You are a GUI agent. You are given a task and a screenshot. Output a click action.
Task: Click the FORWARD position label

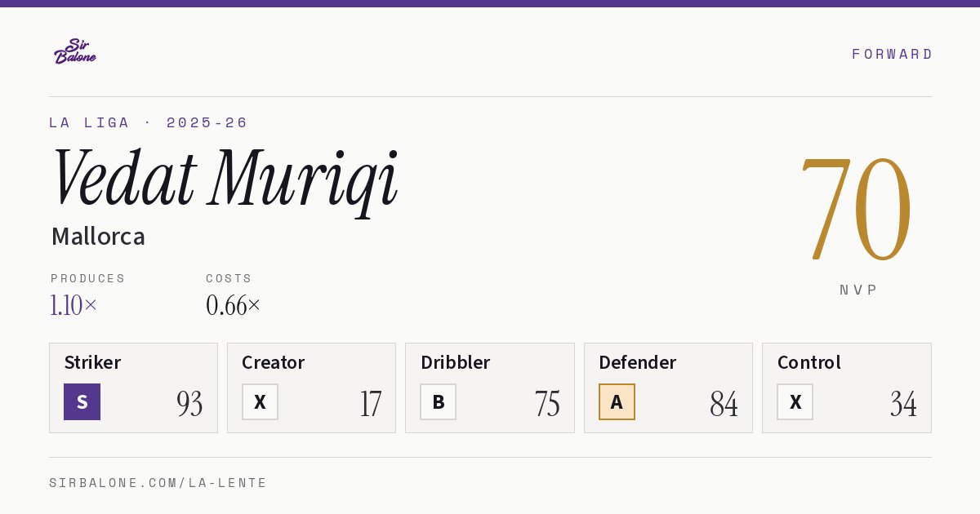coord(892,54)
